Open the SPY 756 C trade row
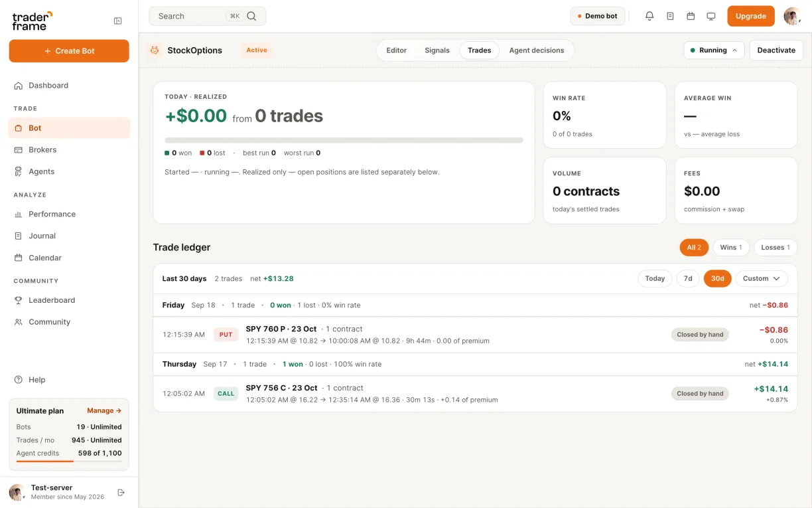 coord(475,394)
